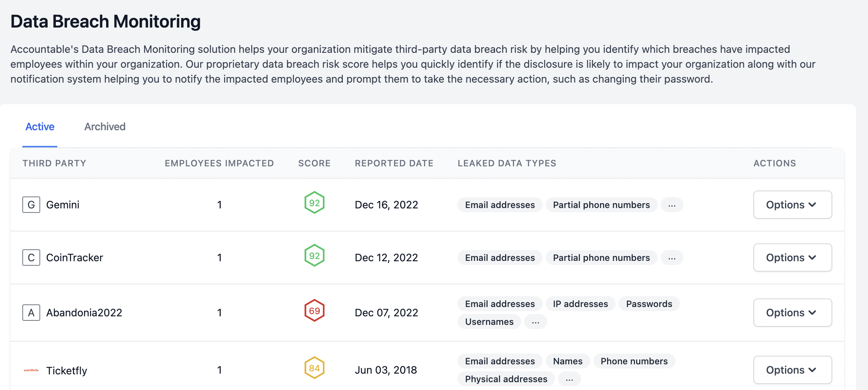Click the Abandonia2022 'A' logo icon

coord(31,313)
